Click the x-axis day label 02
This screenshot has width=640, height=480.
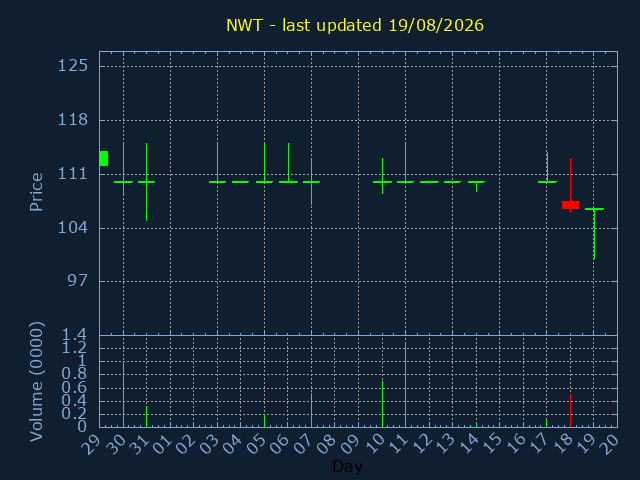tap(186, 444)
